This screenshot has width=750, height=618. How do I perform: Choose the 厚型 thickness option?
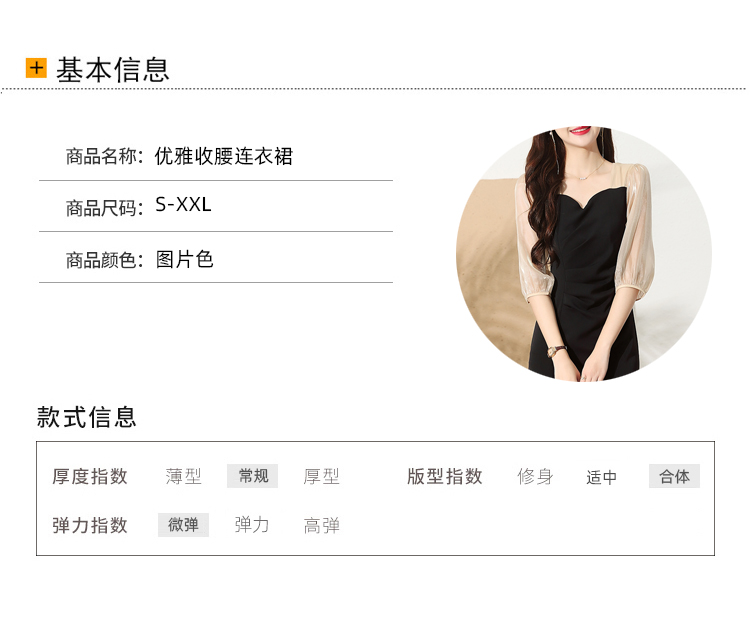point(321,476)
